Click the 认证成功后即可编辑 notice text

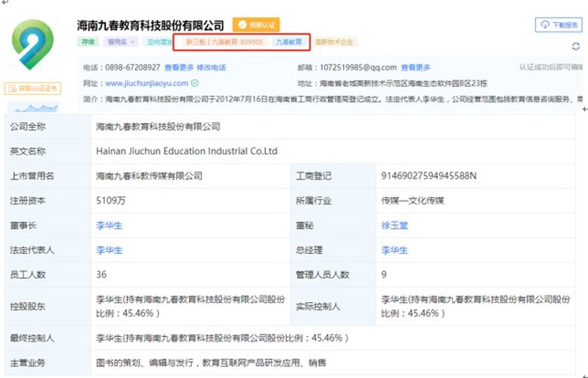click(551, 67)
